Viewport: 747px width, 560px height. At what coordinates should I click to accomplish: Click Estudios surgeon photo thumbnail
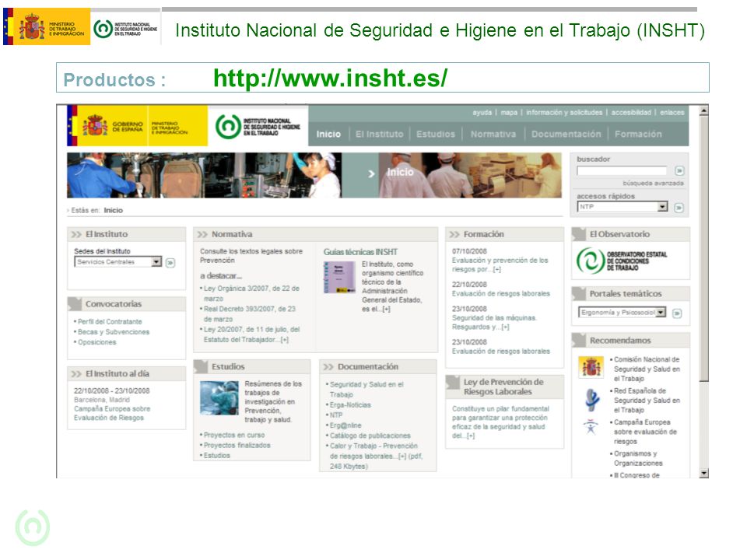[x=219, y=397]
